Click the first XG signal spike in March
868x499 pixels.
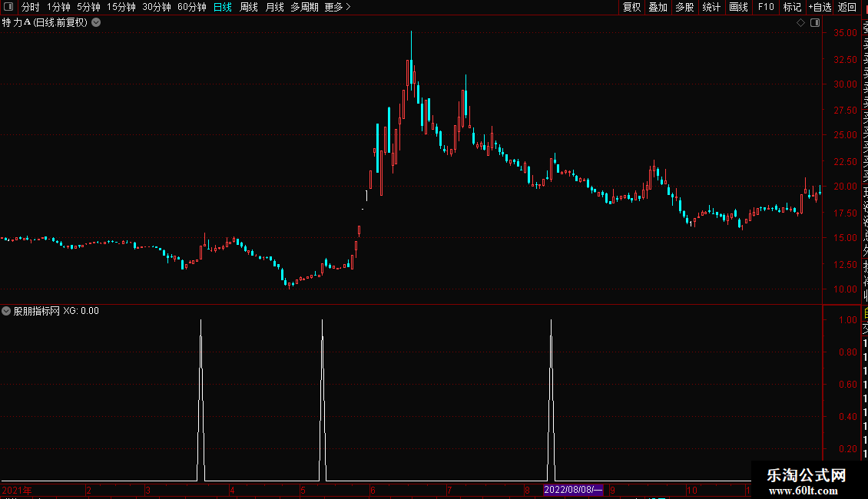tap(201, 400)
